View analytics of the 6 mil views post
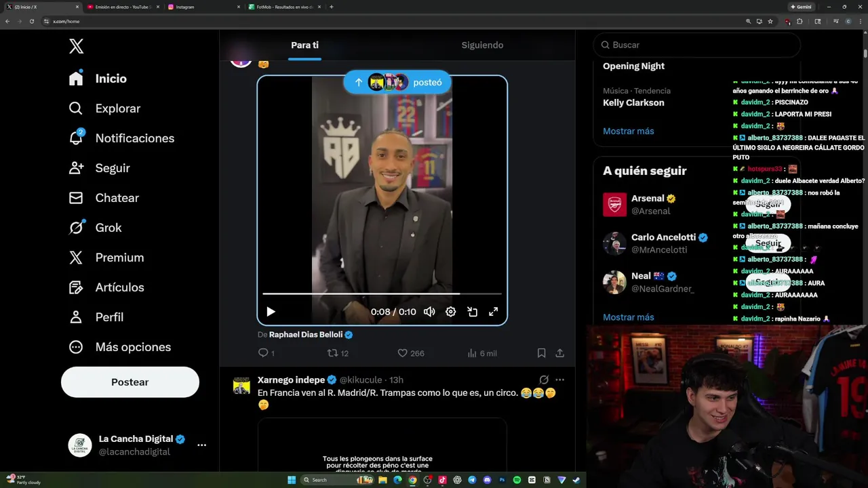Screen dimensions: 868x488 pos(482,353)
